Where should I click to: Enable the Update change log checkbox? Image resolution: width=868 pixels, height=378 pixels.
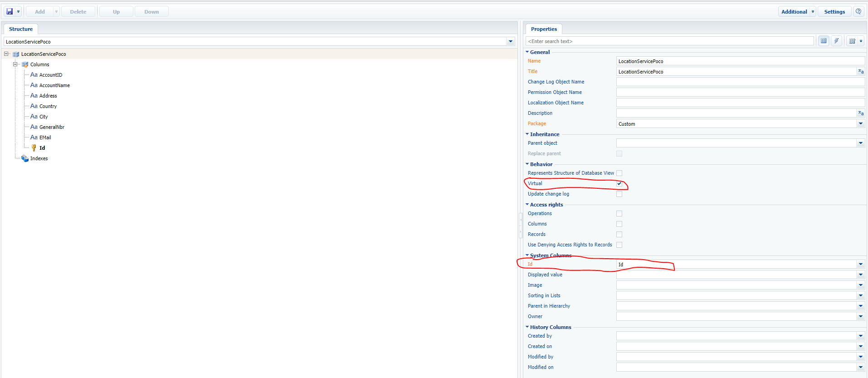[619, 194]
